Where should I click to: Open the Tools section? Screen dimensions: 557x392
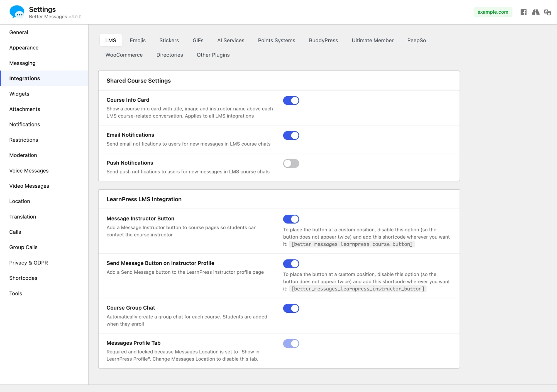pyautogui.click(x=44, y=293)
